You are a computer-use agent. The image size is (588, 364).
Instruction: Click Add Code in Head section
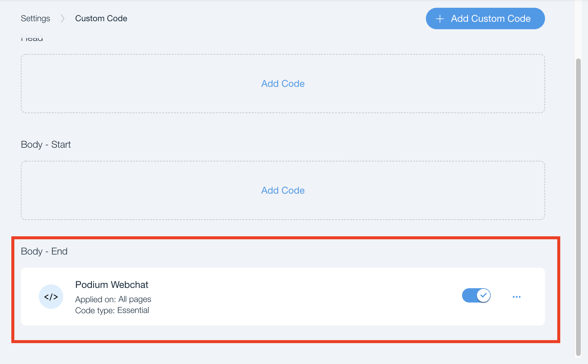tap(283, 84)
